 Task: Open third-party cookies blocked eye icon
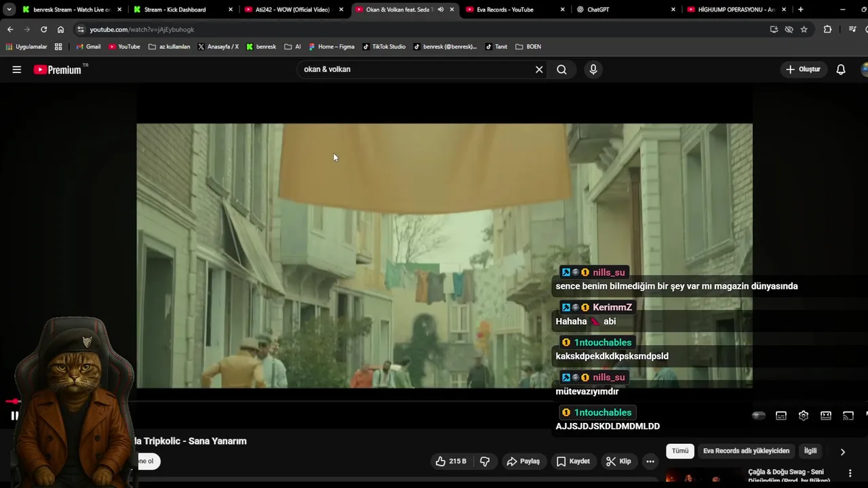point(789,29)
